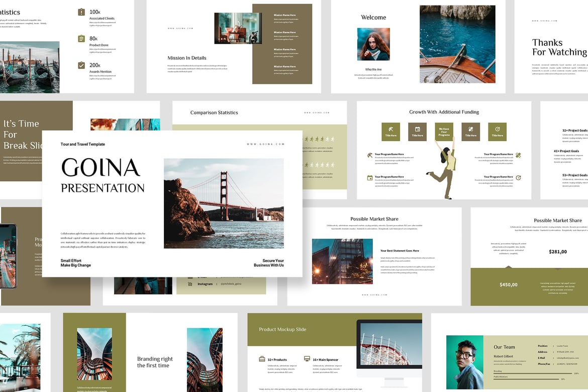Select the dancing woman illustration
Screen dimensions: 588x392
click(x=443, y=168)
